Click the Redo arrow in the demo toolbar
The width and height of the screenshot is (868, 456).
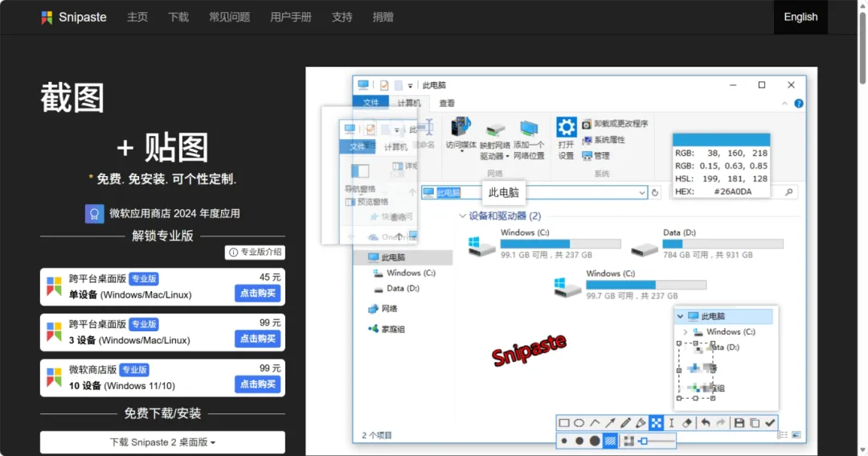[x=721, y=423]
